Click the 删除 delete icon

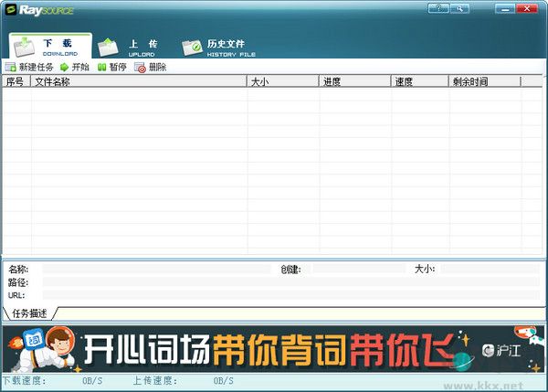(x=140, y=67)
